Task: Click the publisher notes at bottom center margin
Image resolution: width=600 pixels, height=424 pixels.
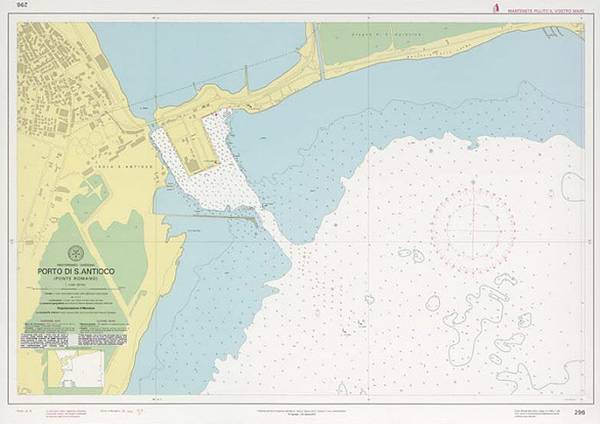Action: pos(300,411)
